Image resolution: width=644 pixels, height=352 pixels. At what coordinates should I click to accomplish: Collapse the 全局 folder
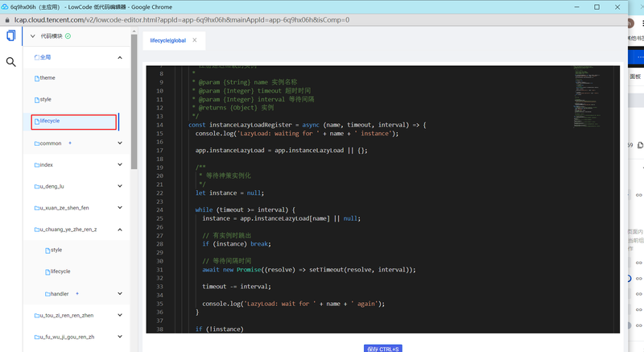pos(120,57)
